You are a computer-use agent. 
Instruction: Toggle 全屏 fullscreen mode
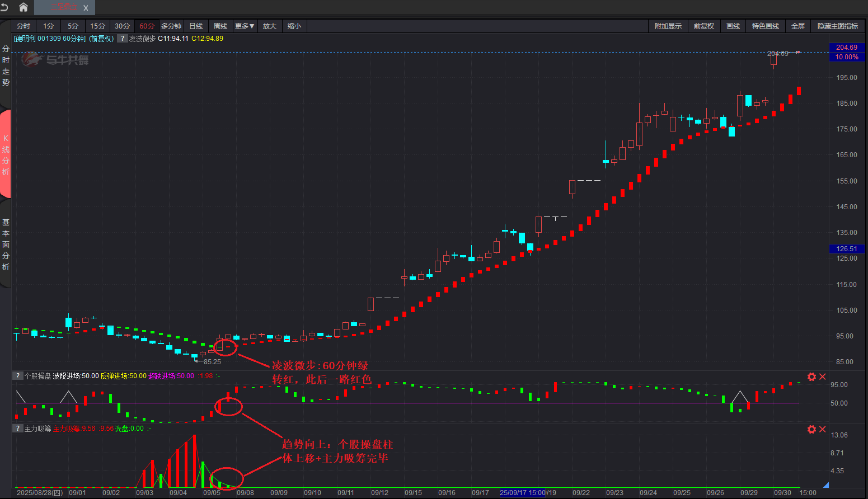point(797,26)
